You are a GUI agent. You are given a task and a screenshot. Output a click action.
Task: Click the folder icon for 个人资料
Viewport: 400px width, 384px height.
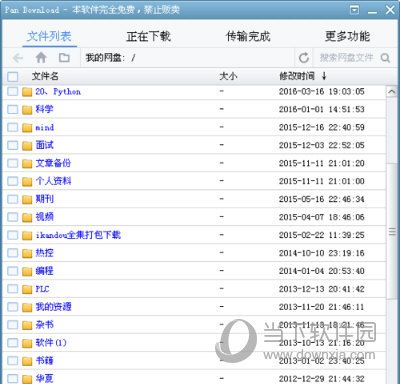pyautogui.click(x=27, y=182)
